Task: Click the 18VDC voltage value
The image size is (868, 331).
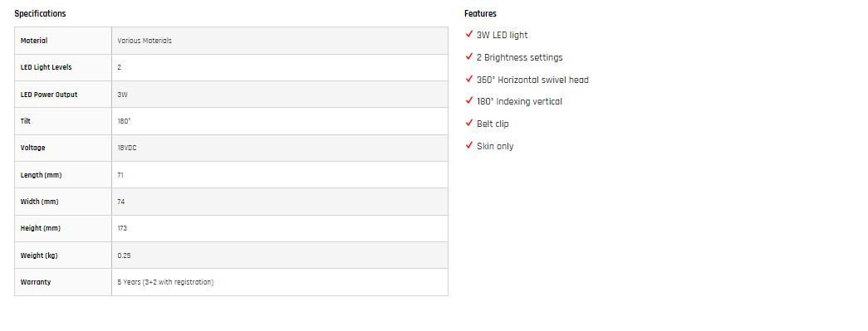Action: (127, 148)
